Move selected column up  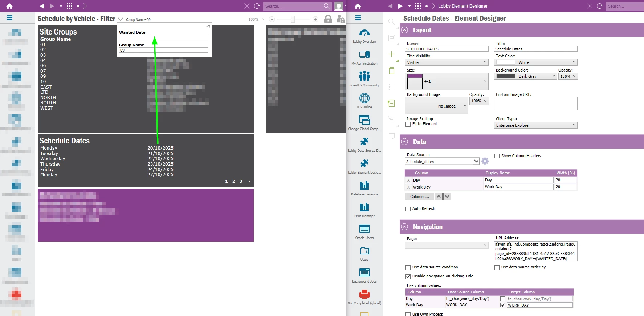[439, 197]
